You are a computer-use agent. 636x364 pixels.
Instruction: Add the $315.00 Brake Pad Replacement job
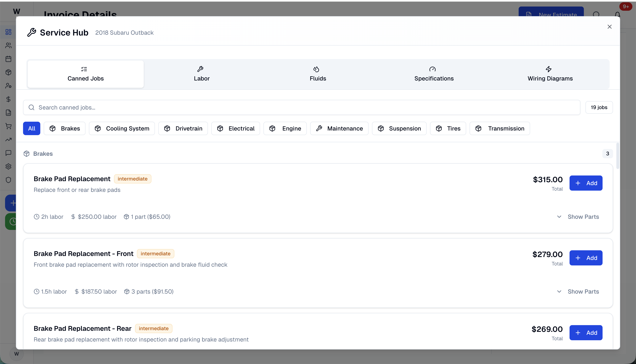pyautogui.click(x=586, y=183)
